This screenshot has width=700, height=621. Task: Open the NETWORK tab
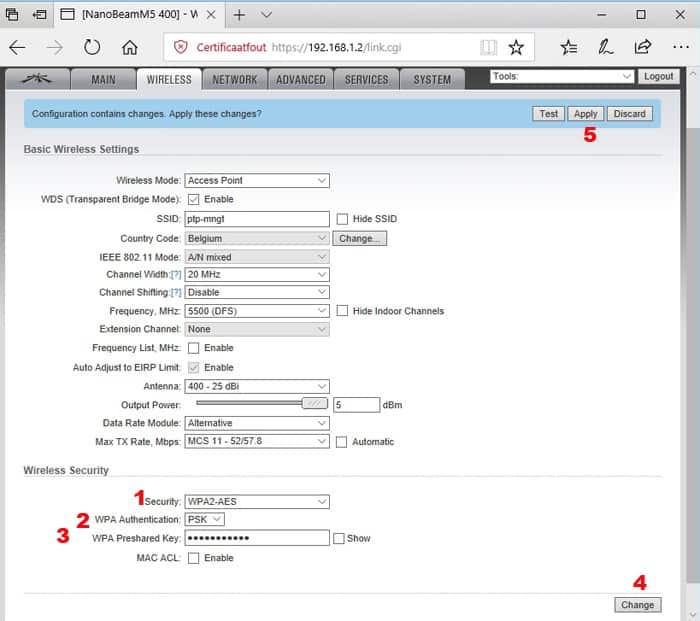(235, 79)
